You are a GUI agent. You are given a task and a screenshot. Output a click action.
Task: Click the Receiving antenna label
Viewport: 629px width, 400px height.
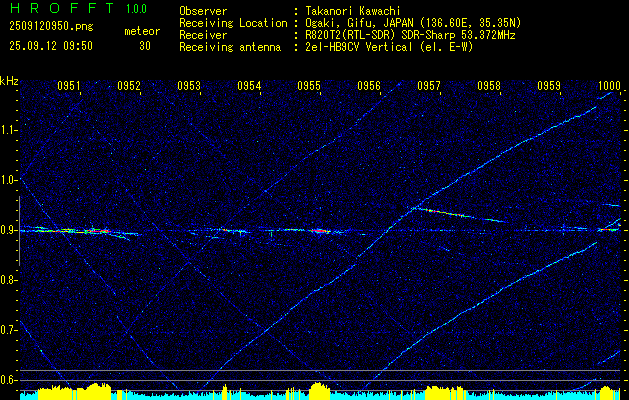(230, 47)
